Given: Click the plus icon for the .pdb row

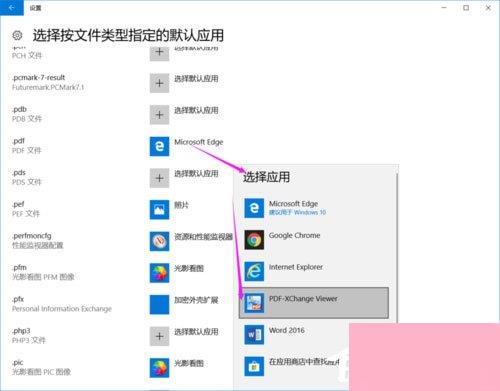Looking at the screenshot, I should [159, 115].
